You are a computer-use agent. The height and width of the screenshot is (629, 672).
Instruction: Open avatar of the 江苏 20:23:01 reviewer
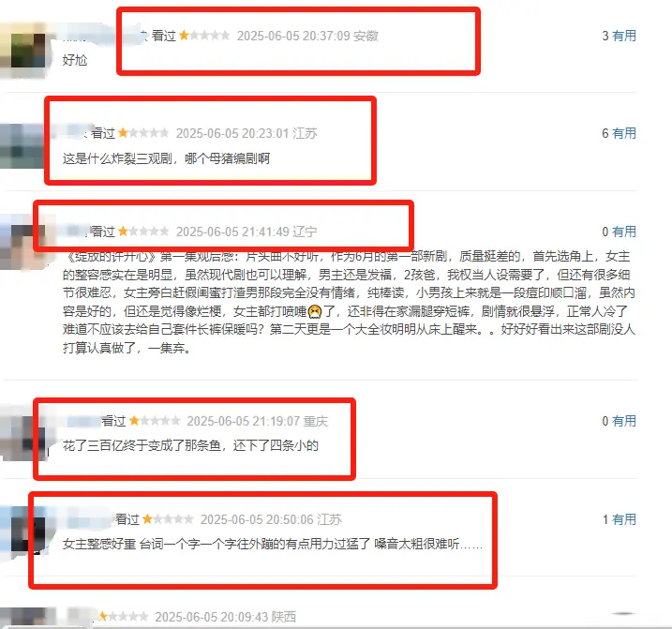click(23, 146)
